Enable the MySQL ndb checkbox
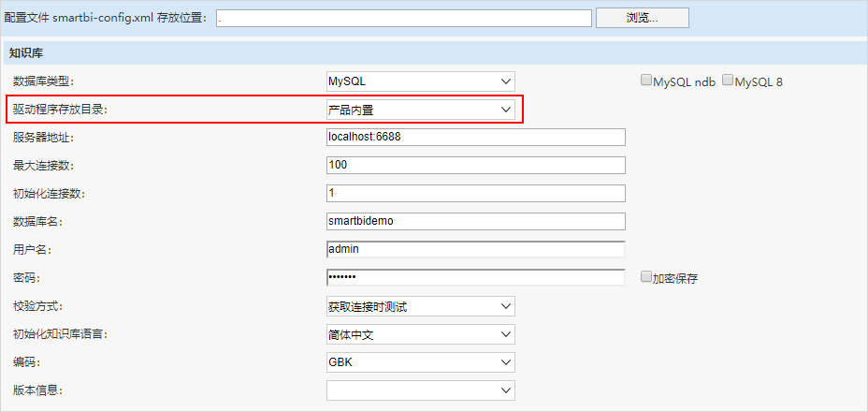Viewport: 868px width, 412px height. (x=646, y=81)
